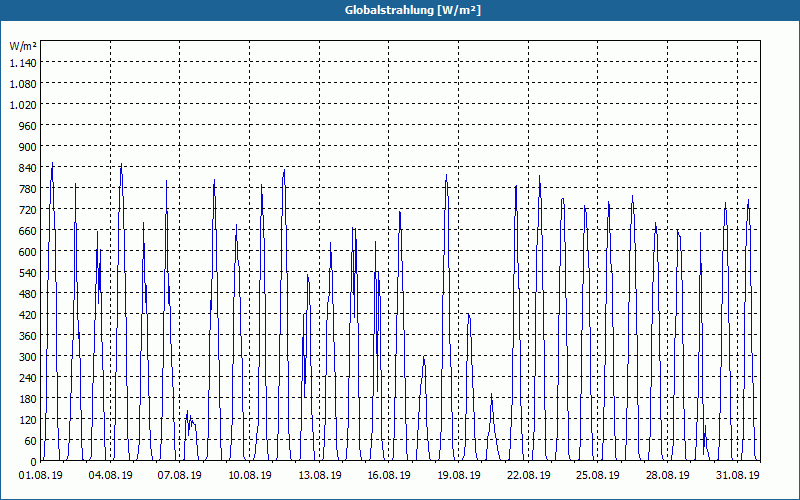The image size is (800, 500).
Task: Click y-axis value 1.020
Action: coord(23,105)
